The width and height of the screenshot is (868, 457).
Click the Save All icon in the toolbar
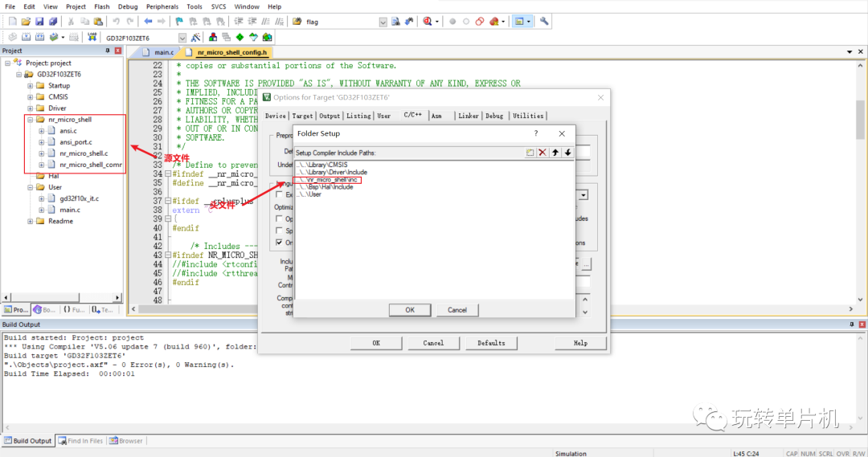[x=53, y=22]
